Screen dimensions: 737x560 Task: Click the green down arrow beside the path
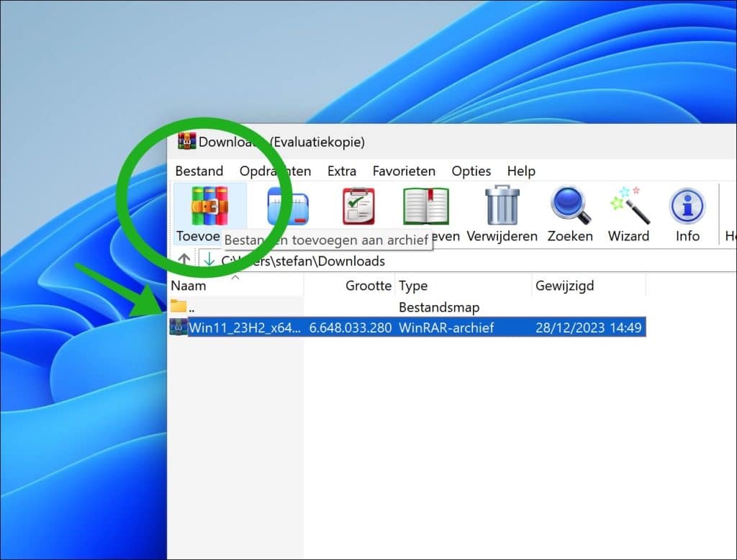(209, 260)
